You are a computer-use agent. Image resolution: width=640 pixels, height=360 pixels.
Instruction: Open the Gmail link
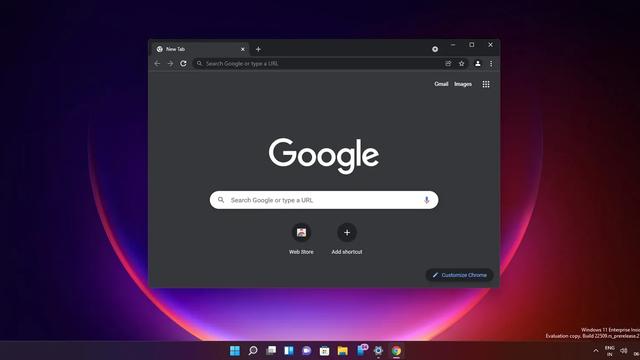441,84
